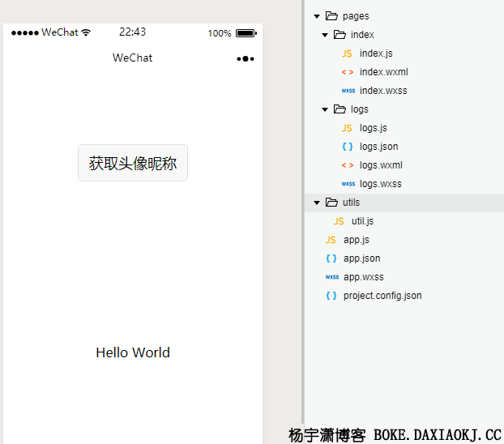Click the Hello World text
Image resolution: width=504 pixels, height=444 pixels.
click(133, 352)
